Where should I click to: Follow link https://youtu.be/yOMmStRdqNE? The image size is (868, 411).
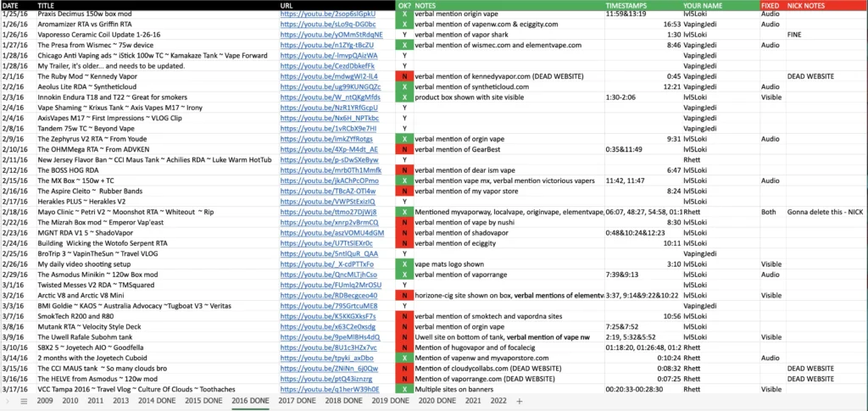click(331, 35)
